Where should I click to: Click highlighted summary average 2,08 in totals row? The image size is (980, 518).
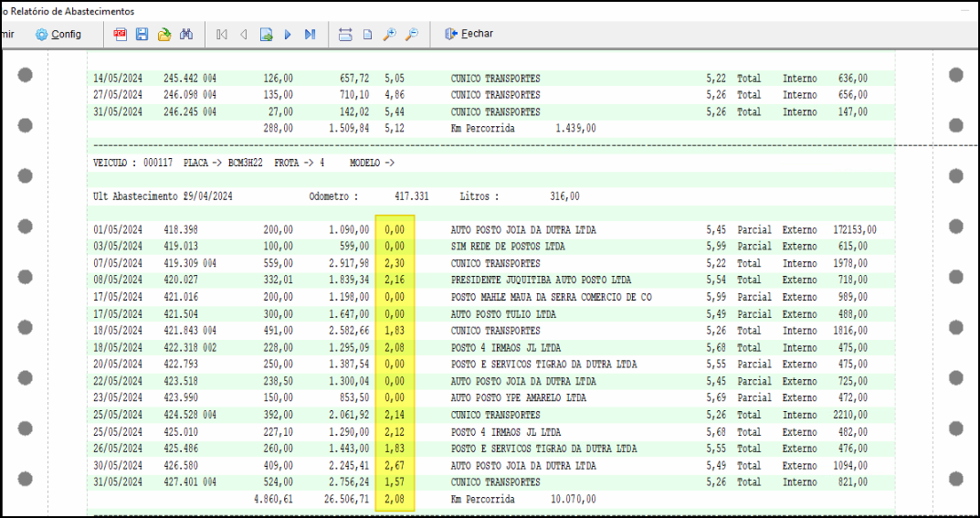click(395, 499)
